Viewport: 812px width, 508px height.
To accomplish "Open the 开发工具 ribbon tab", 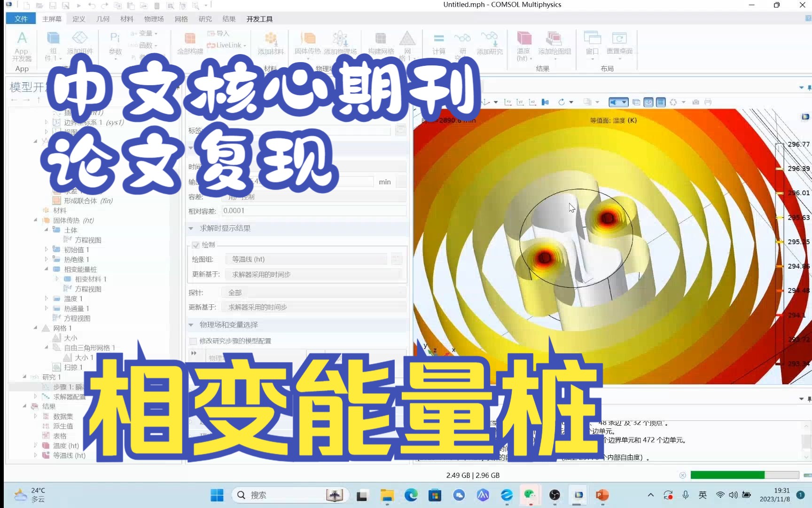I will [259, 19].
